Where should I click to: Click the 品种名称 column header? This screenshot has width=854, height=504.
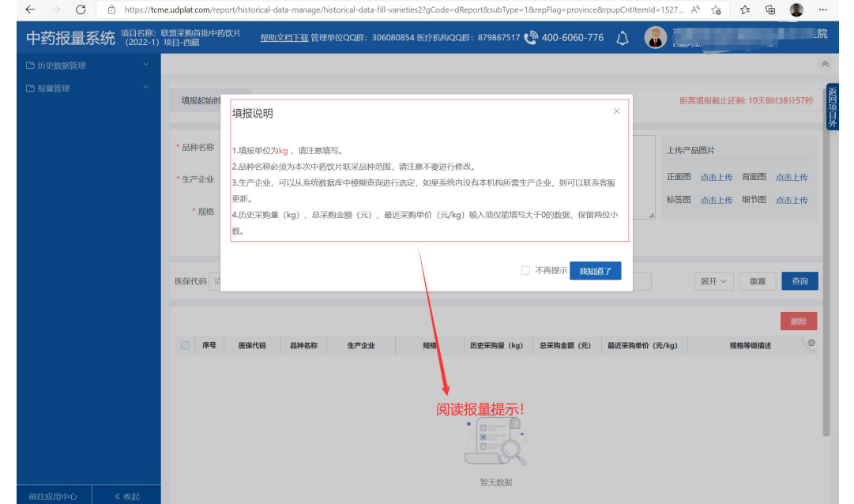[x=303, y=345]
